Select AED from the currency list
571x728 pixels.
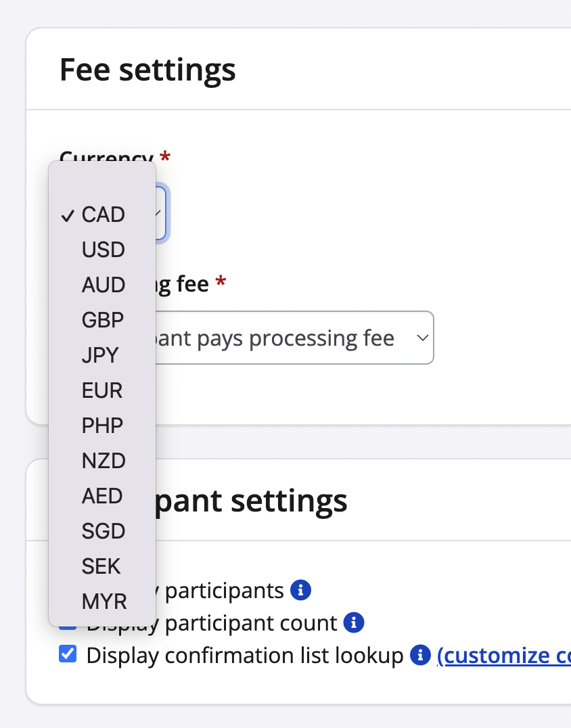pos(102,496)
